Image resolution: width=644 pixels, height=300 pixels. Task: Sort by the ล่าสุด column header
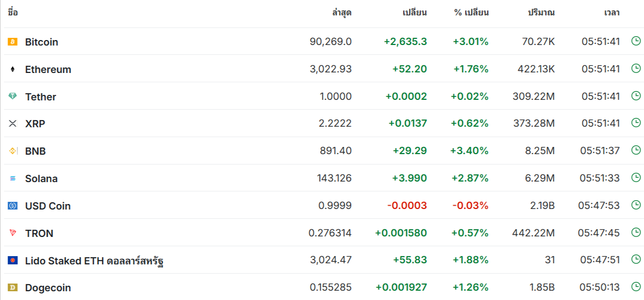342,12
